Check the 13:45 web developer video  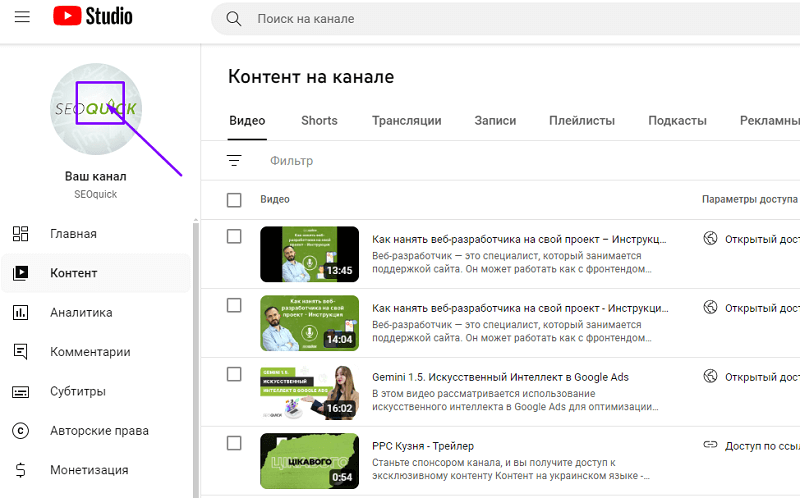234,236
